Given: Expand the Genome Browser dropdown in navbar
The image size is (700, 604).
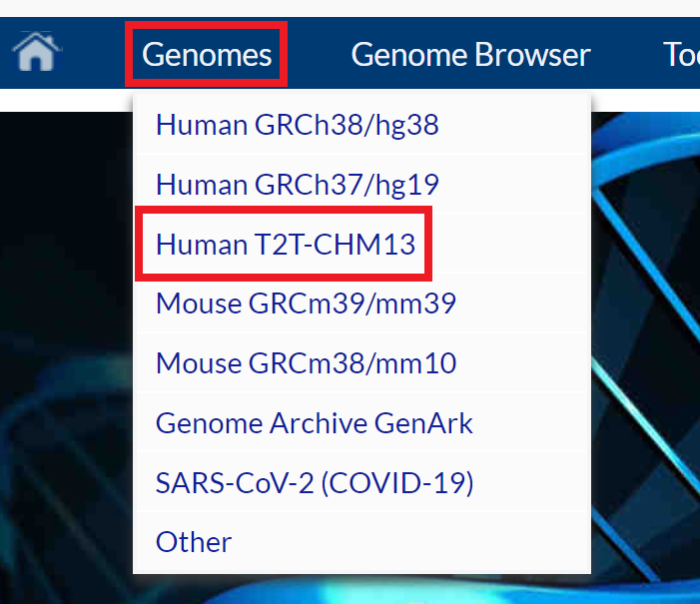Looking at the screenshot, I should 470,54.
